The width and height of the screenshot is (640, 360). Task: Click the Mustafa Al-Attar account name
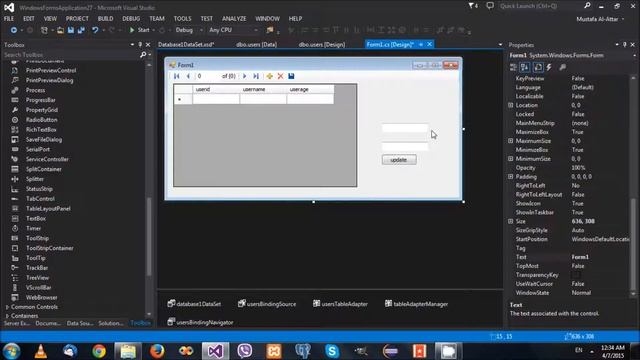tap(597, 19)
